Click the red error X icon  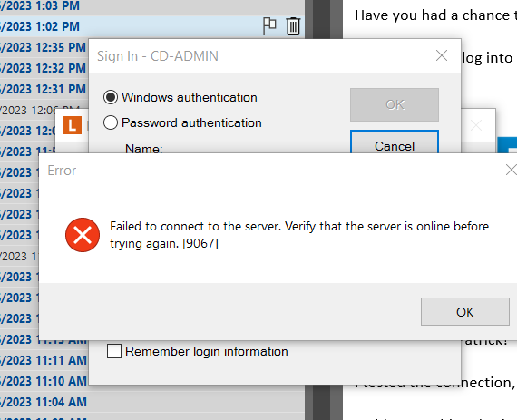[83, 235]
